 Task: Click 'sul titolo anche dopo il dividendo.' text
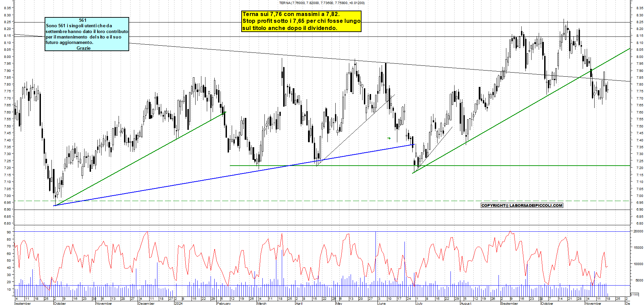[290, 28]
